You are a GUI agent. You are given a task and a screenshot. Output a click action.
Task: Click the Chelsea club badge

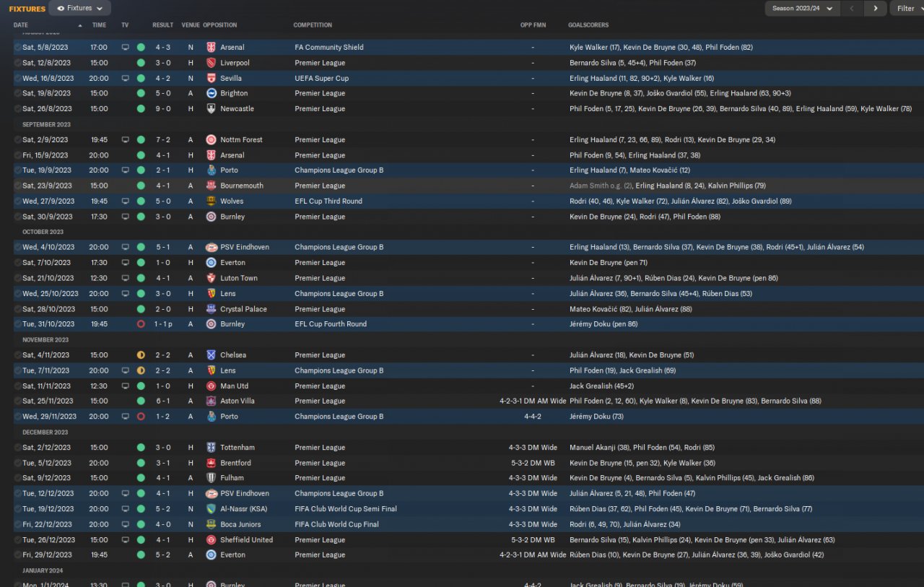[212, 355]
